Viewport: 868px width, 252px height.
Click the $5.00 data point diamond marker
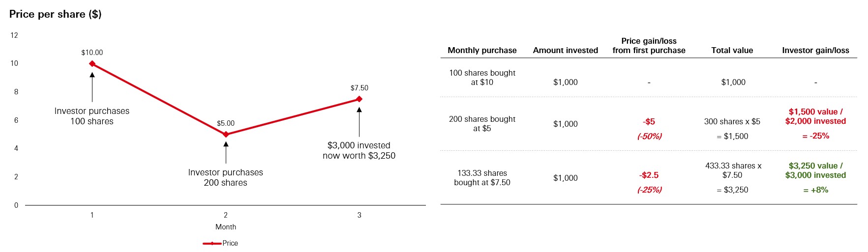pyautogui.click(x=226, y=134)
